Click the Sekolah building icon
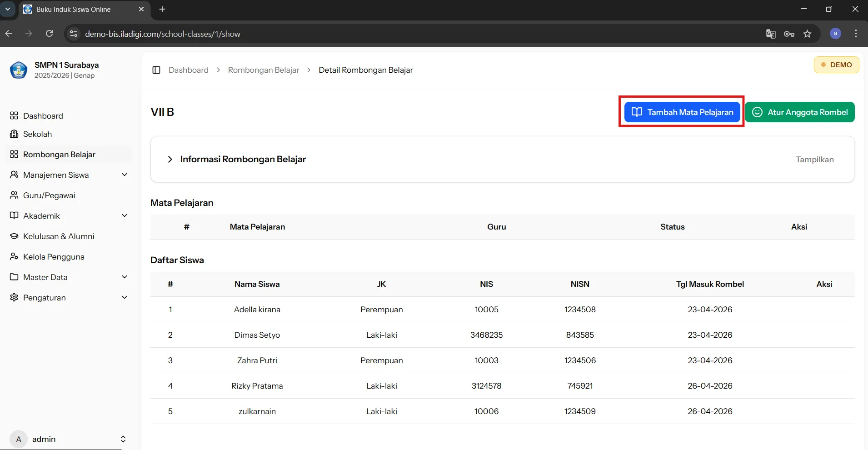The width and height of the screenshot is (868, 450). pyautogui.click(x=14, y=134)
